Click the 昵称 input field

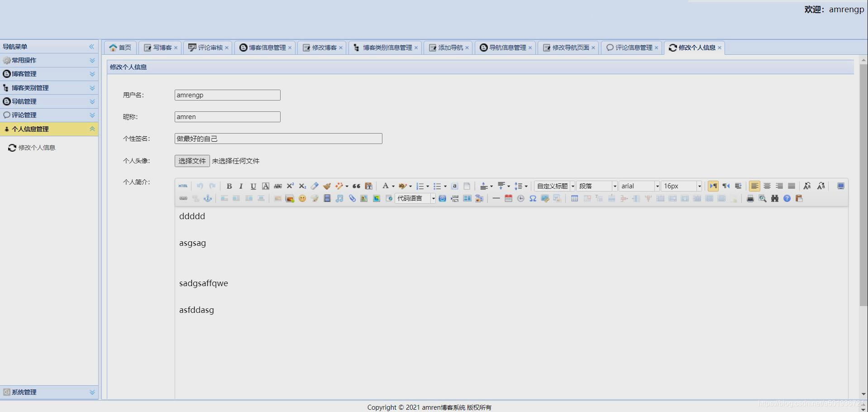pos(228,117)
